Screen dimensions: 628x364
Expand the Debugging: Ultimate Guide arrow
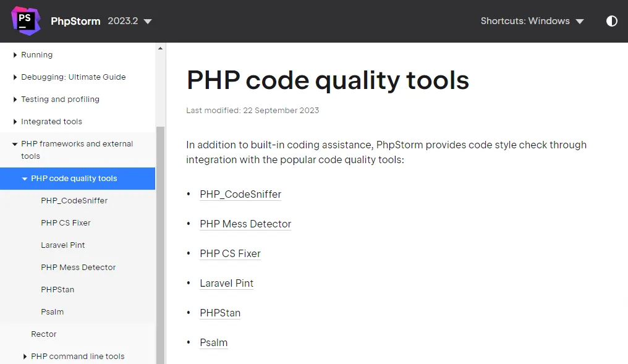[15, 77]
